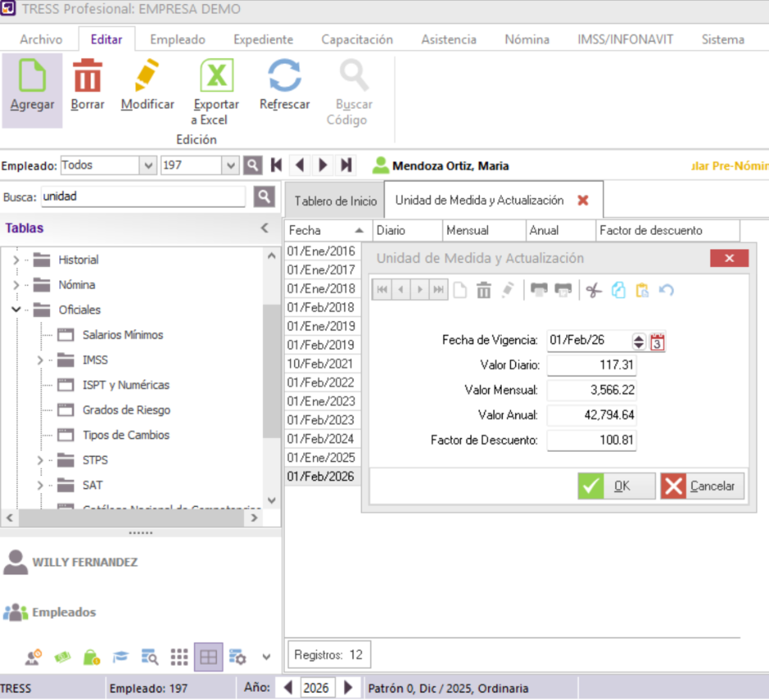769x700 pixels.
Task: Click OK to save the UMA record
Action: click(616, 486)
